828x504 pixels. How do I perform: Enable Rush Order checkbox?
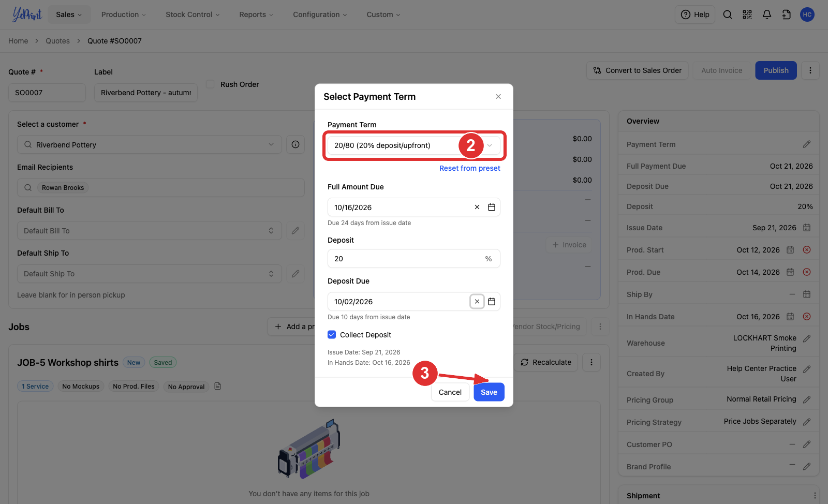pos(210,84)
